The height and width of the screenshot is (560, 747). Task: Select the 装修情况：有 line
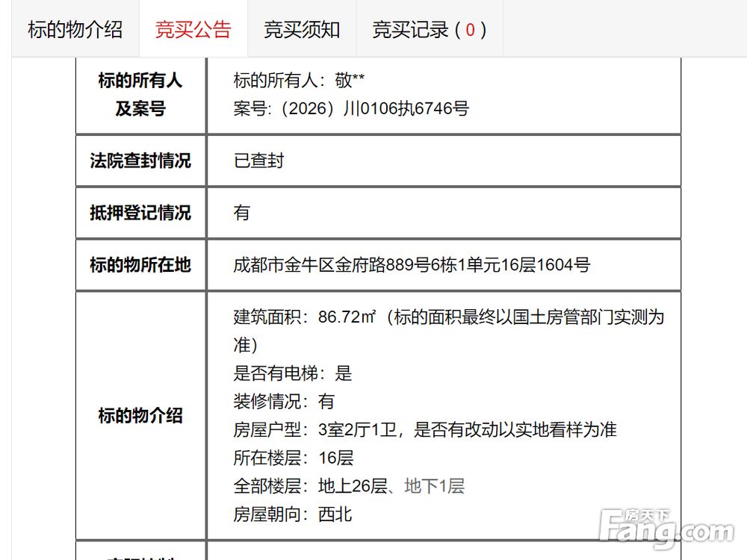pyautogui.click(x=284, y=402)
